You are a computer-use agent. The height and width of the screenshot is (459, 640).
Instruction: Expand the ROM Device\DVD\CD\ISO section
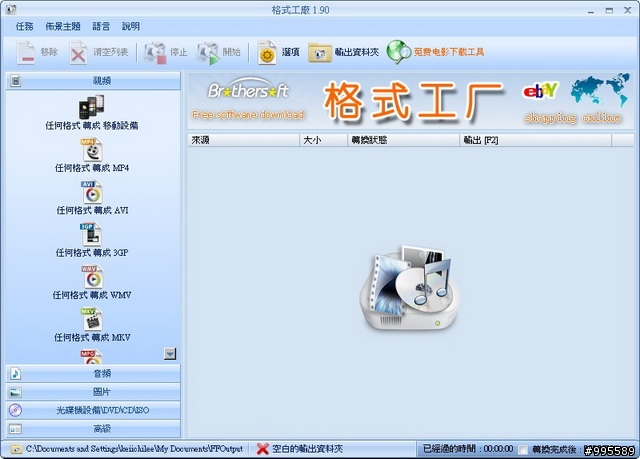click(93, 410)
